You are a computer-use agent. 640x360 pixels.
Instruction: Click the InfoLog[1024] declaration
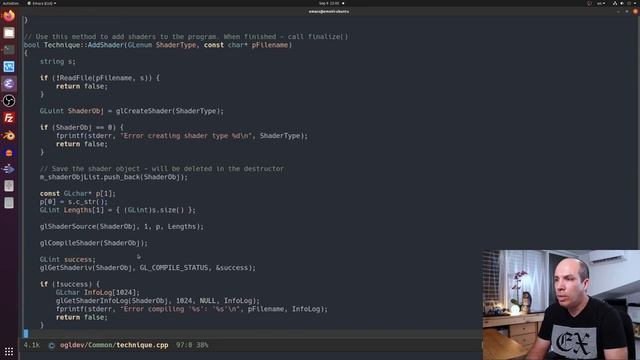tap(98, 293)
